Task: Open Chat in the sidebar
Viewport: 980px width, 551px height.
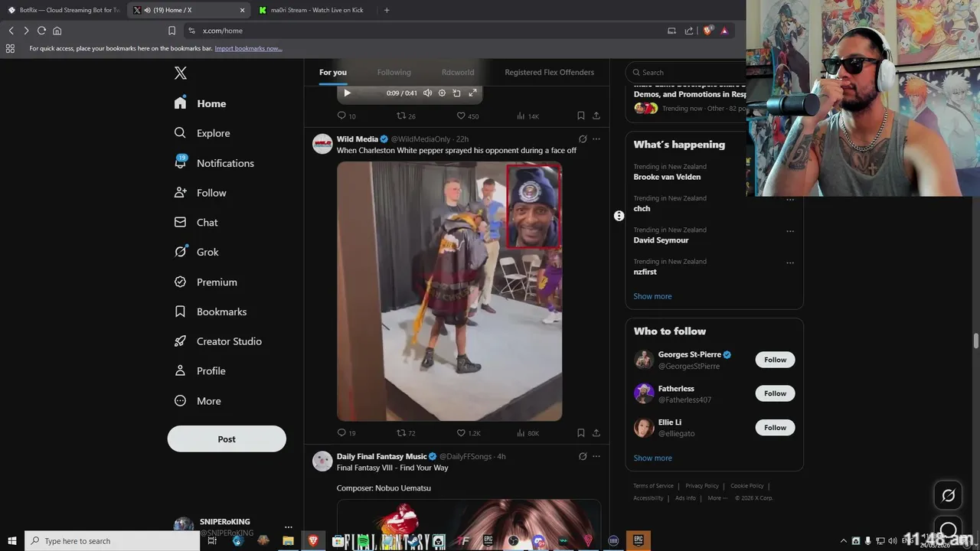Action: tap(196, 223)
